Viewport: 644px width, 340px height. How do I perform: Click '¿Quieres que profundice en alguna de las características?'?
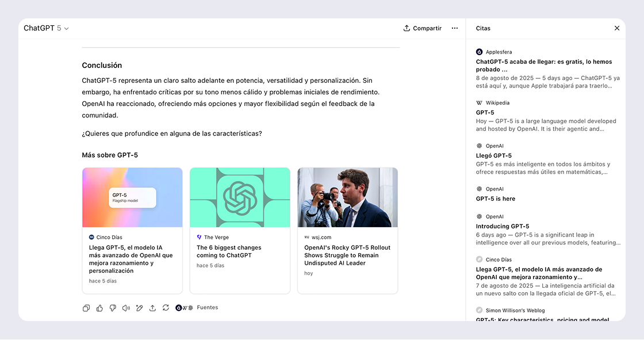tap(172, 133)
